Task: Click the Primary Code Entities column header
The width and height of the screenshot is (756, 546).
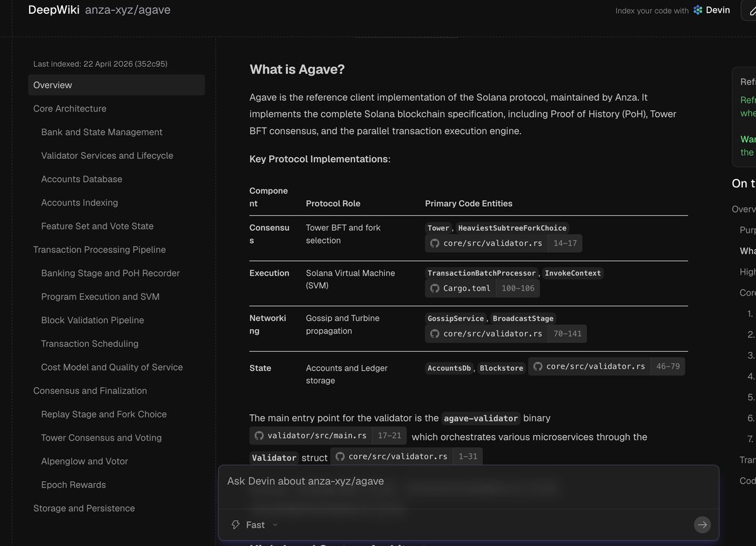Action: pos(469,204)
